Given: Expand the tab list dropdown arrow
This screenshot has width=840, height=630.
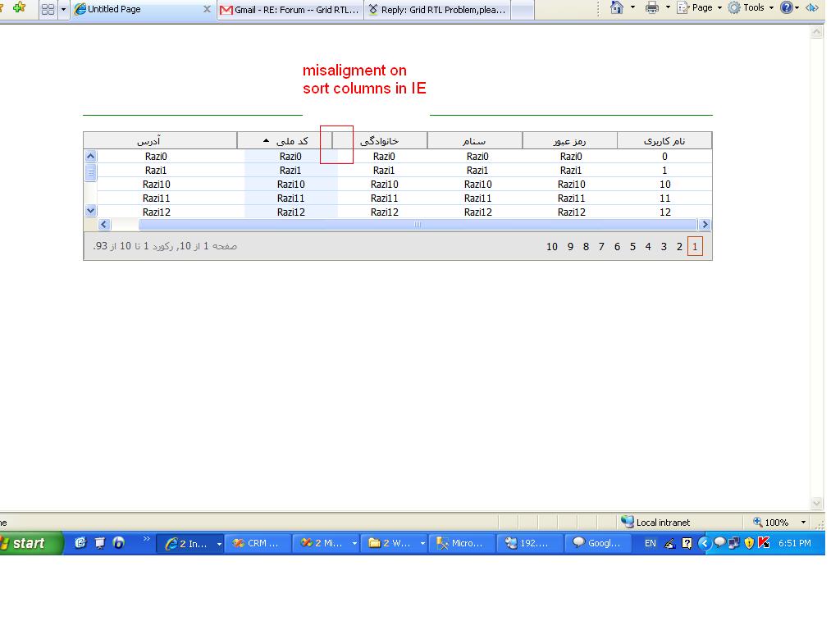Looking at the screenshot, I should (63, 9).
